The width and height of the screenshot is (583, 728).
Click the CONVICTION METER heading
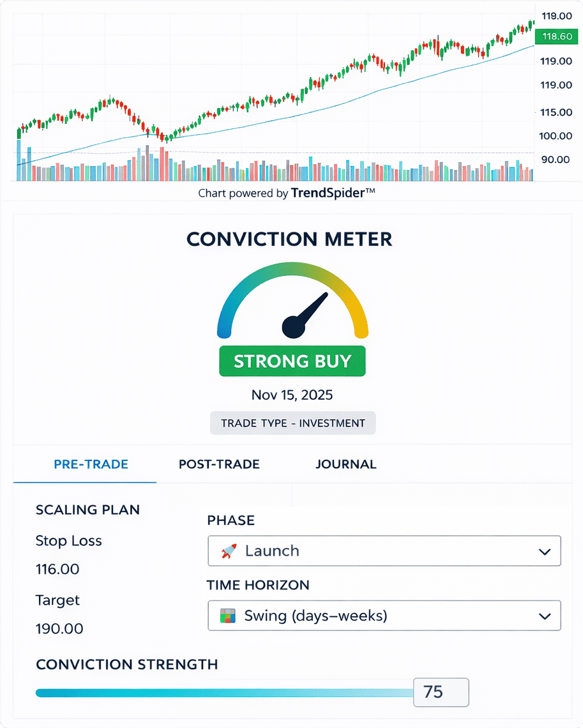[289, 239]
